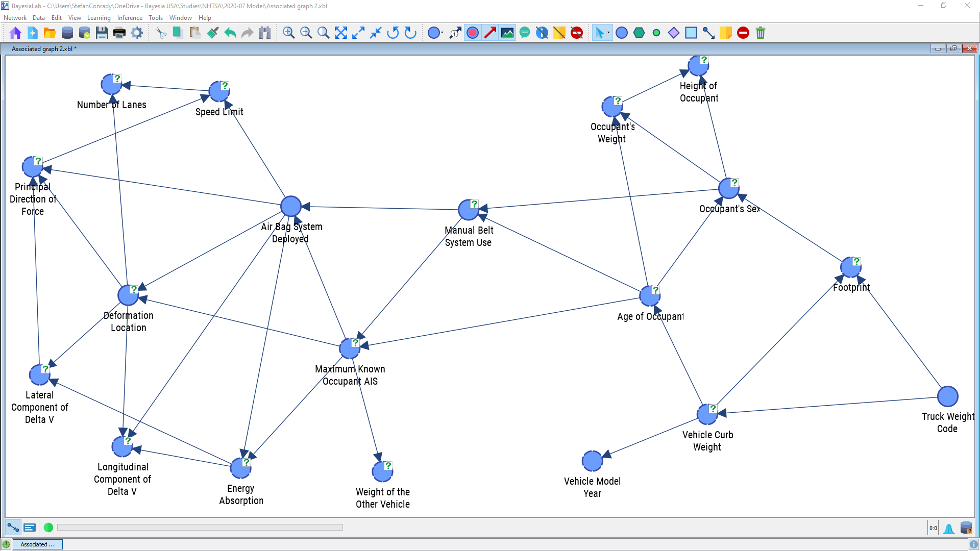Click the open network folder icon
Image resolution: width=980 pixels, height=551 pixels.
coord(50,33)
